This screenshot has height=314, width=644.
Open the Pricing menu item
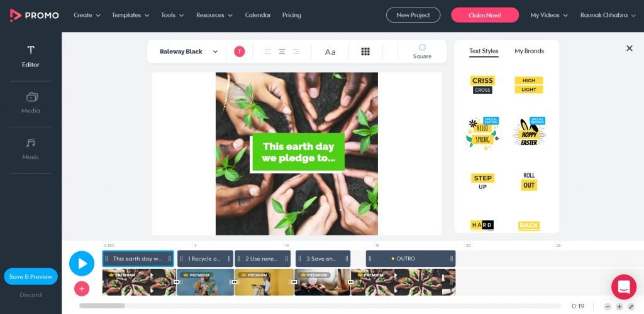292,15
